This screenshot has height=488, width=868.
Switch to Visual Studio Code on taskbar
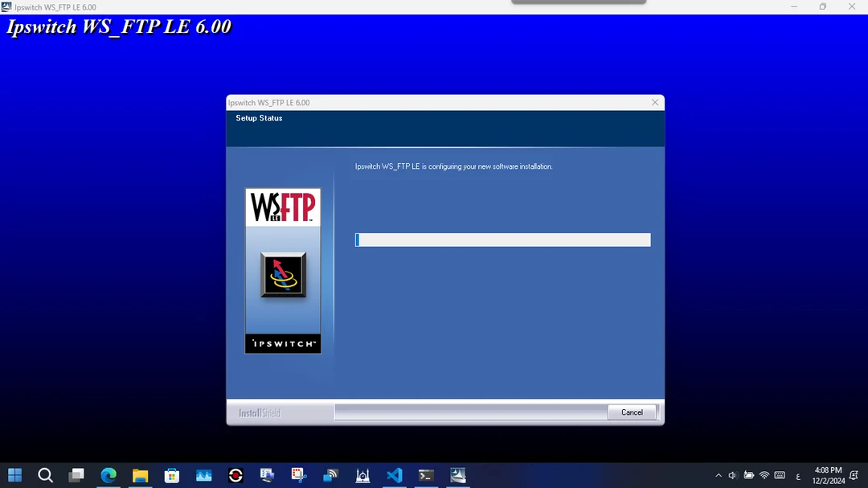click(394, 475)
